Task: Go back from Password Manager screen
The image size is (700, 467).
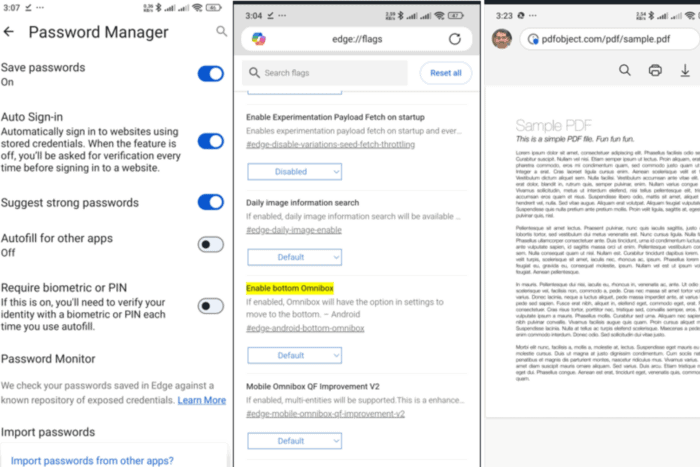Action: pyautogui.click(x=8, y=32)
